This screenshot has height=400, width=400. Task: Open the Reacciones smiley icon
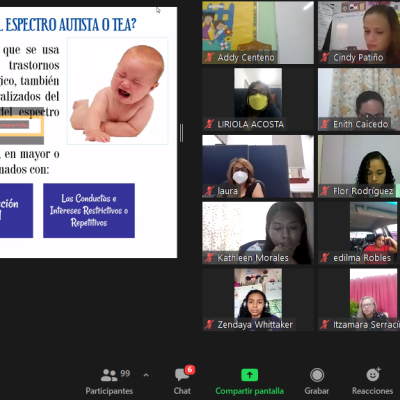click(373, 375)
